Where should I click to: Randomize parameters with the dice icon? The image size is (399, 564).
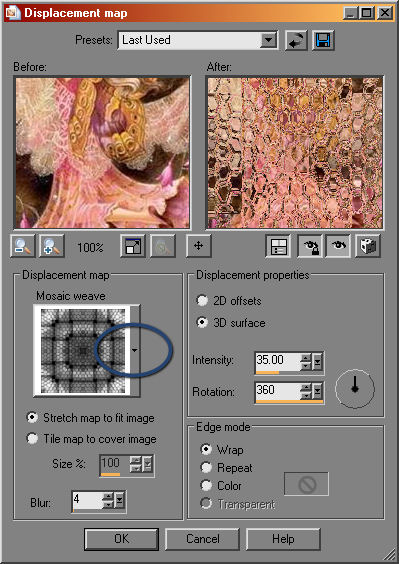coord(368,246)
